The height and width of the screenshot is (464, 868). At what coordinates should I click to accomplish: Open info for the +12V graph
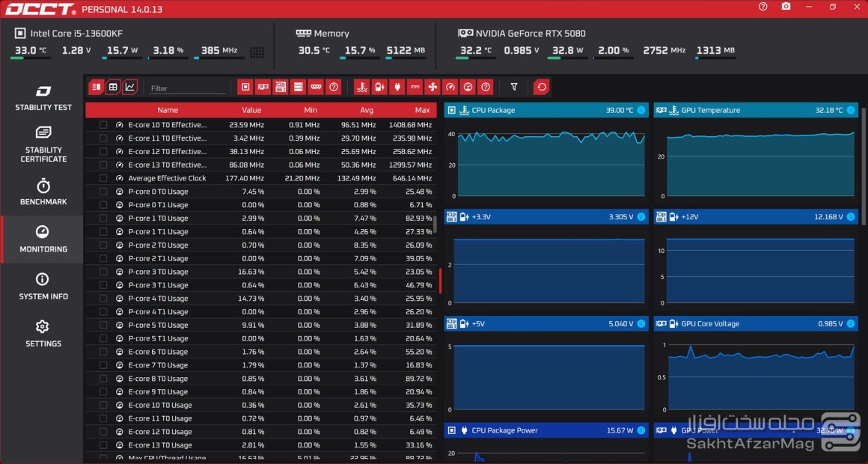pos(851,216)
